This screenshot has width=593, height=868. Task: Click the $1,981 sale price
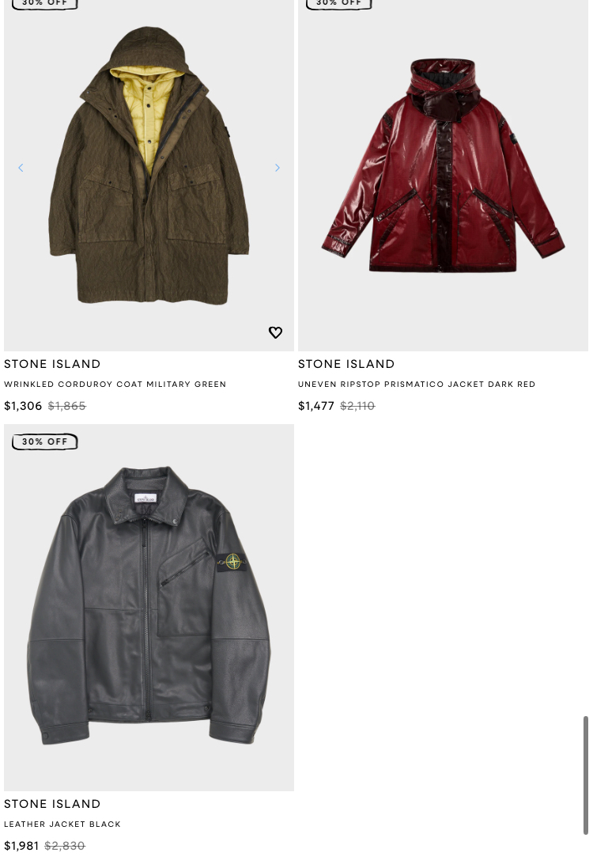tap(21, 846)
